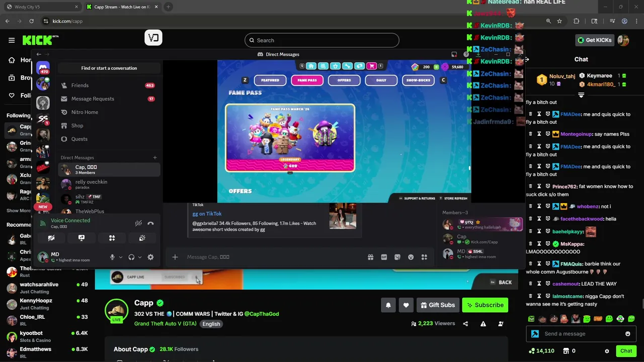Report stream with warning triangle icon
The image size is (644, 362).
[483, 324]
